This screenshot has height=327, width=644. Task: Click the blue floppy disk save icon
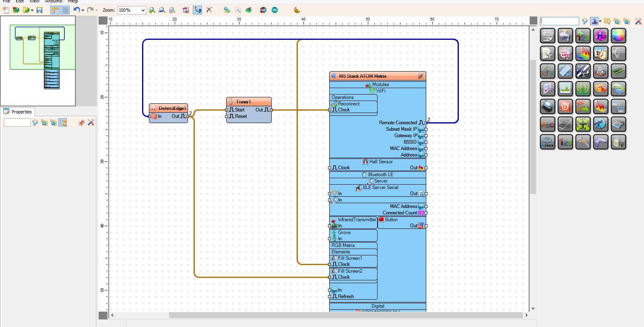pyautogui.click(x=39, y=10)
